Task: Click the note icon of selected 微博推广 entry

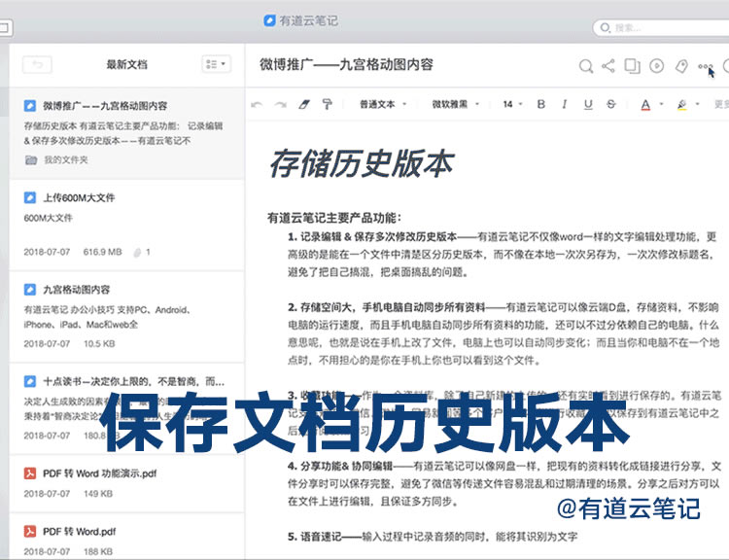Action: [x=30, y=106]
